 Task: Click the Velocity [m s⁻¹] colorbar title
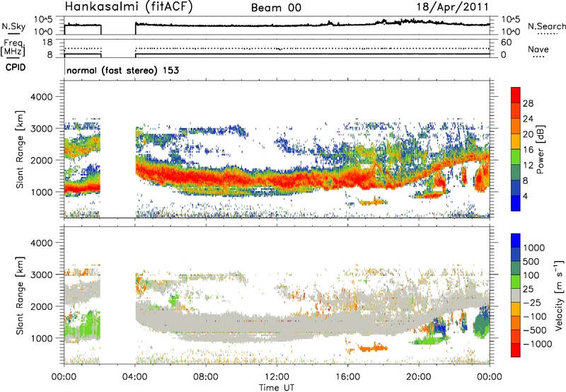[x=560, y=295]
